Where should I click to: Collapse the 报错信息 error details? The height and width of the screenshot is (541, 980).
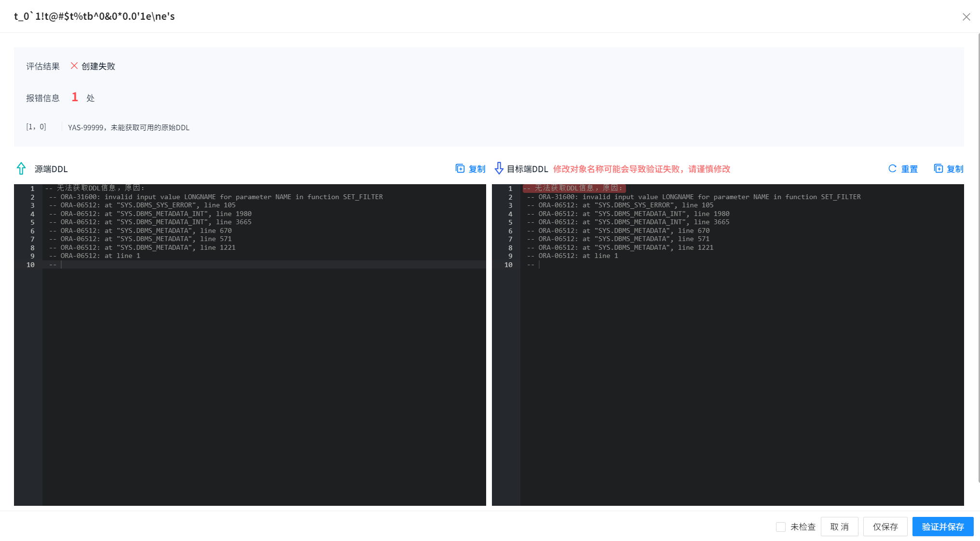[43, 97]
